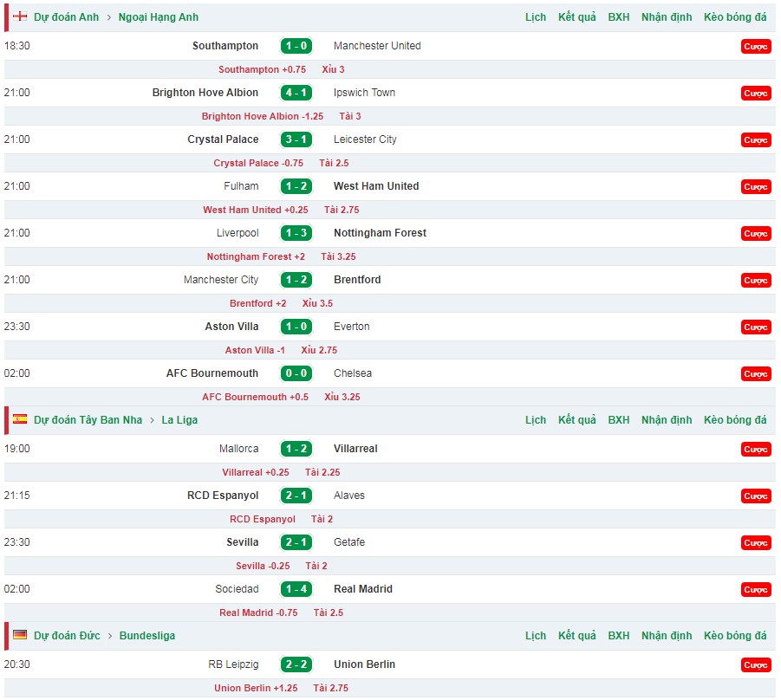Open Nhận định in Ngoại Hạng Anh header
This screenshot has width=781, height=700.
coord(667,17)
